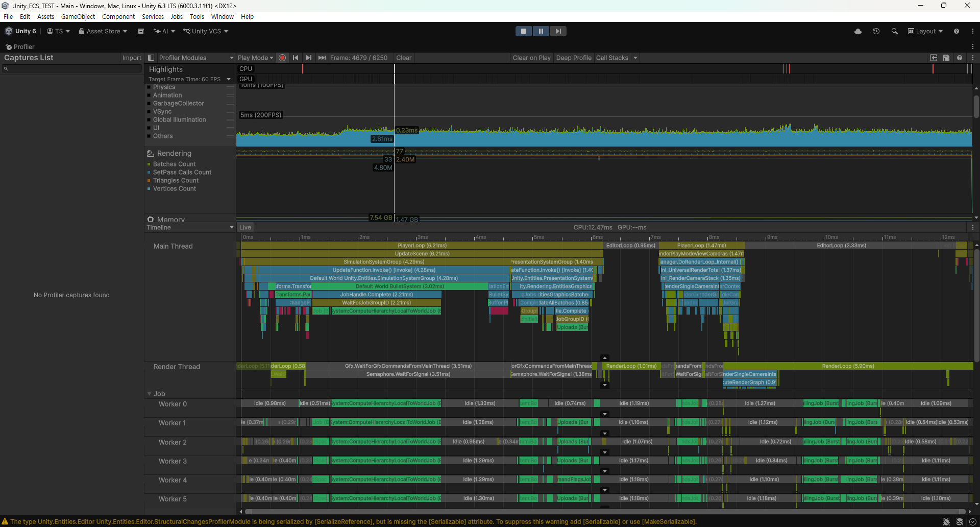Screen dimensions: 980x527
Task: Open the Unity search magnifier
Action: [x=894, y=31]
